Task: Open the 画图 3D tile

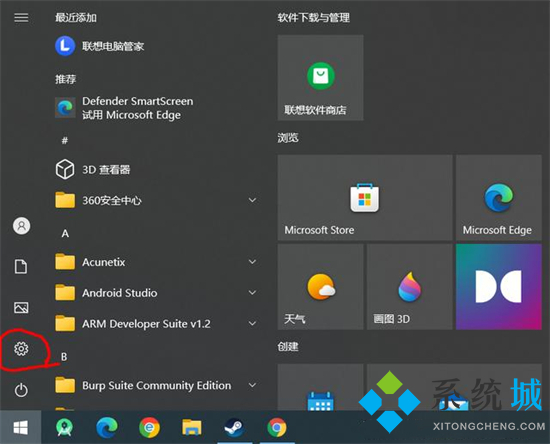Action: pyautogui.click(x=410, y=287)
